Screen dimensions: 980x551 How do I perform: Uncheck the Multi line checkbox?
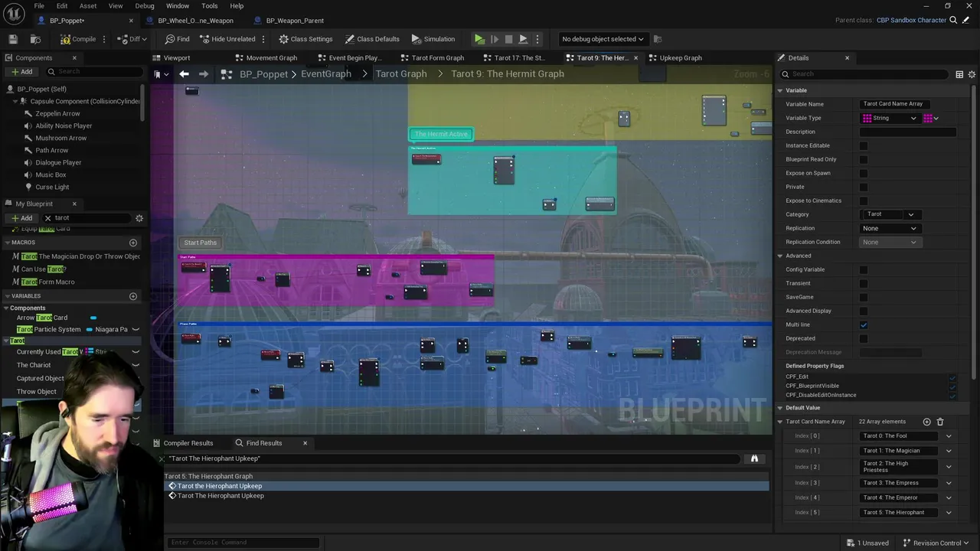pyautogui.click(x=864, y=324)
